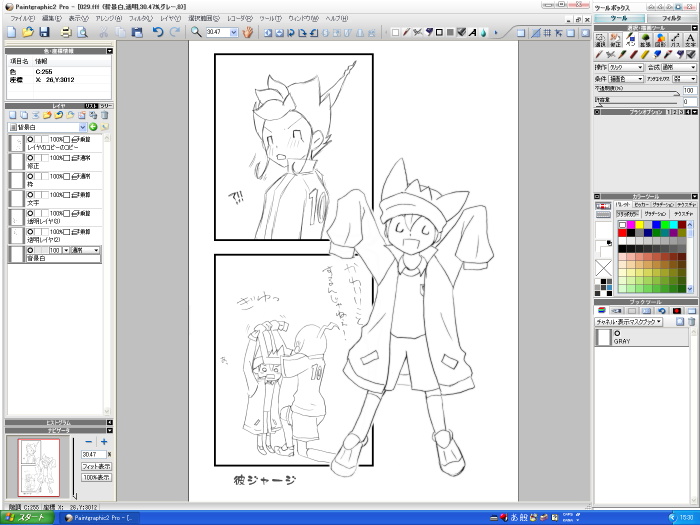
Task: Click the plus zoom-in button in the navigator
Action: [104, 442]
